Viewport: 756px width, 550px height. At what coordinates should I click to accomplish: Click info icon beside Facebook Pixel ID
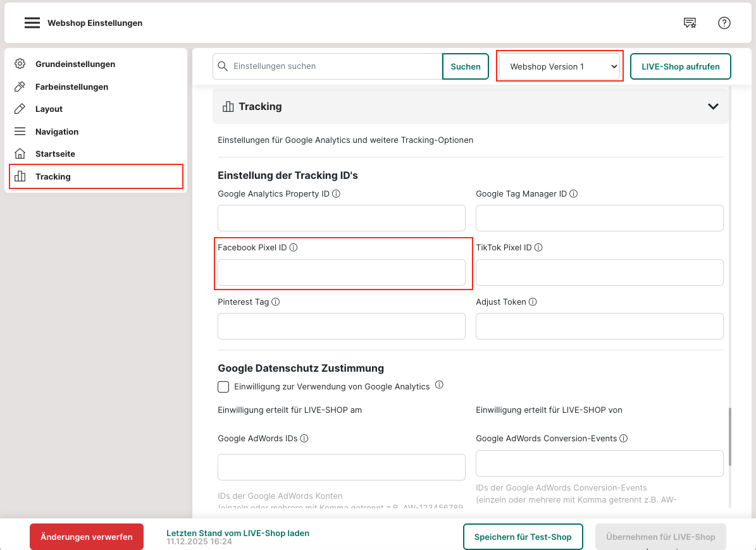294,248
